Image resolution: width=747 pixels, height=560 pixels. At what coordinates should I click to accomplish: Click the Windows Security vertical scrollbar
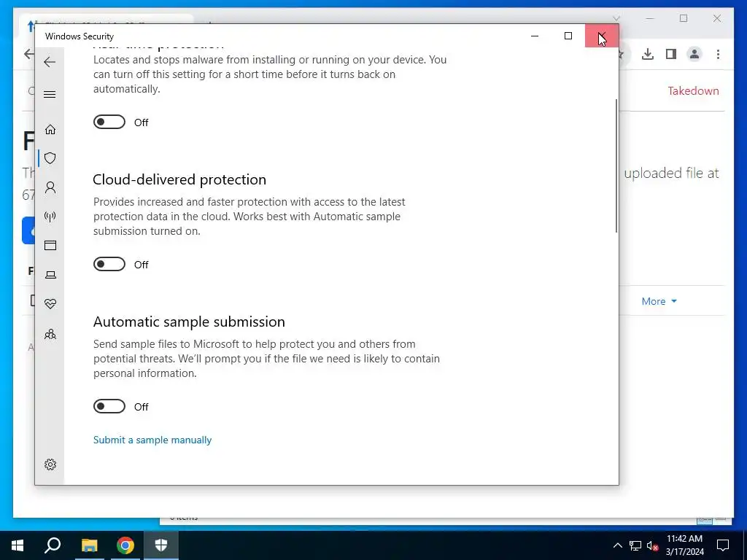(x=616, y=166)
